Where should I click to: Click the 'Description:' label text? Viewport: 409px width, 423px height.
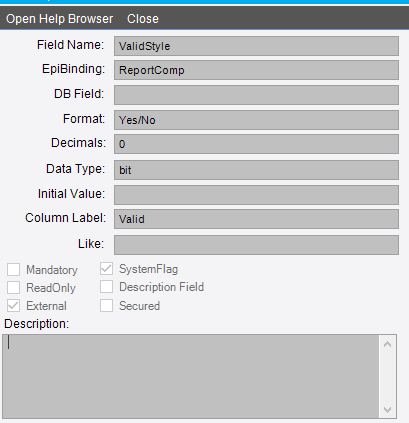click(x=36, y=324)
